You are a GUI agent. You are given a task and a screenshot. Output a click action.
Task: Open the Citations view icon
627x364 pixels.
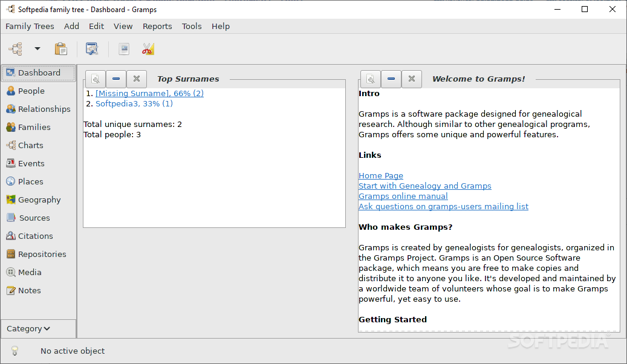coord(11,236)
